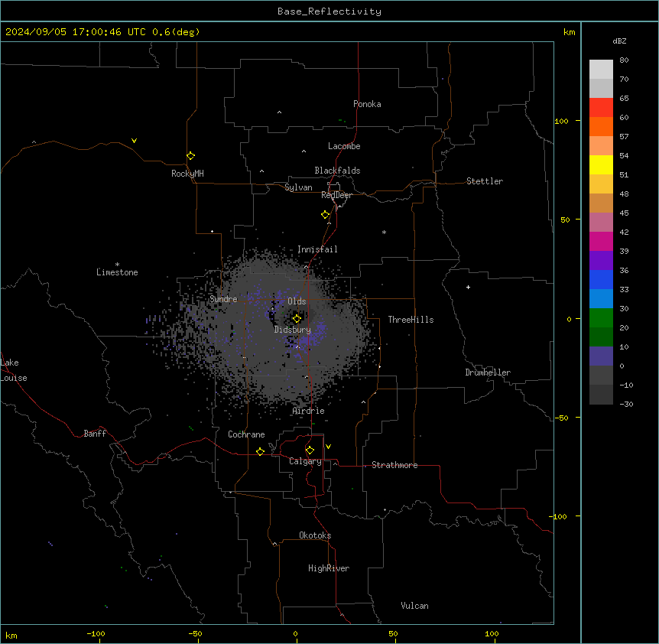The height and width of the screenshot is (644, 659).
Task: Click the RockyMH label
Action: [187, 174]
